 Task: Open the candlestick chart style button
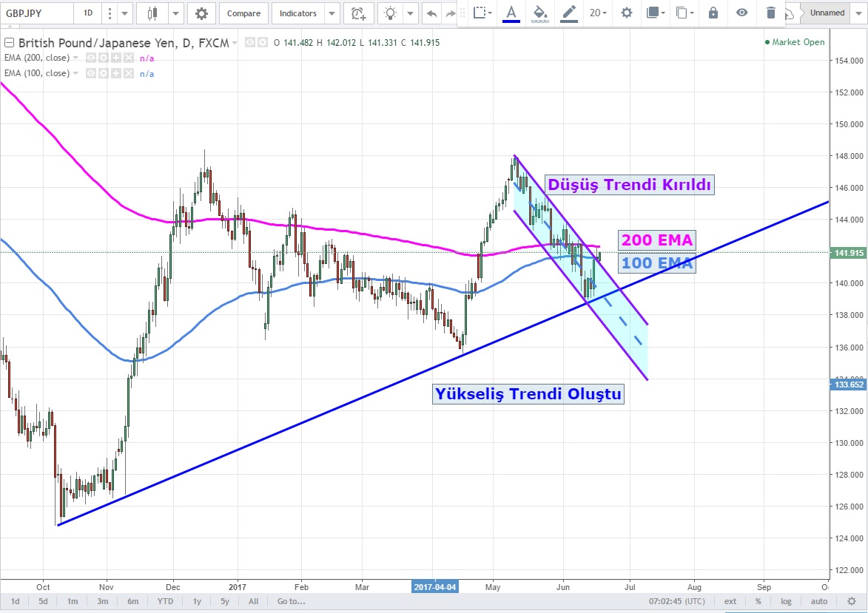[153, 13]
